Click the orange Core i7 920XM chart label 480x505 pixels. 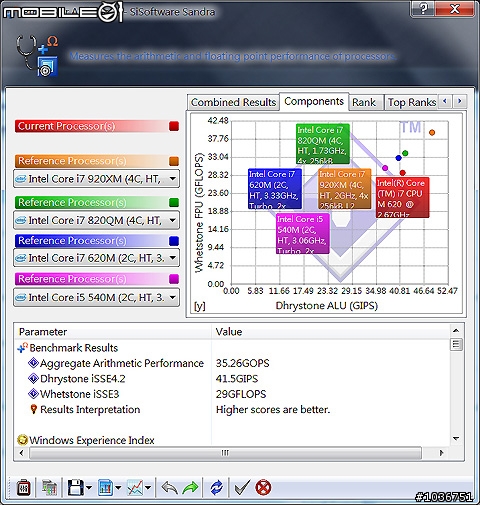point(344,189)
